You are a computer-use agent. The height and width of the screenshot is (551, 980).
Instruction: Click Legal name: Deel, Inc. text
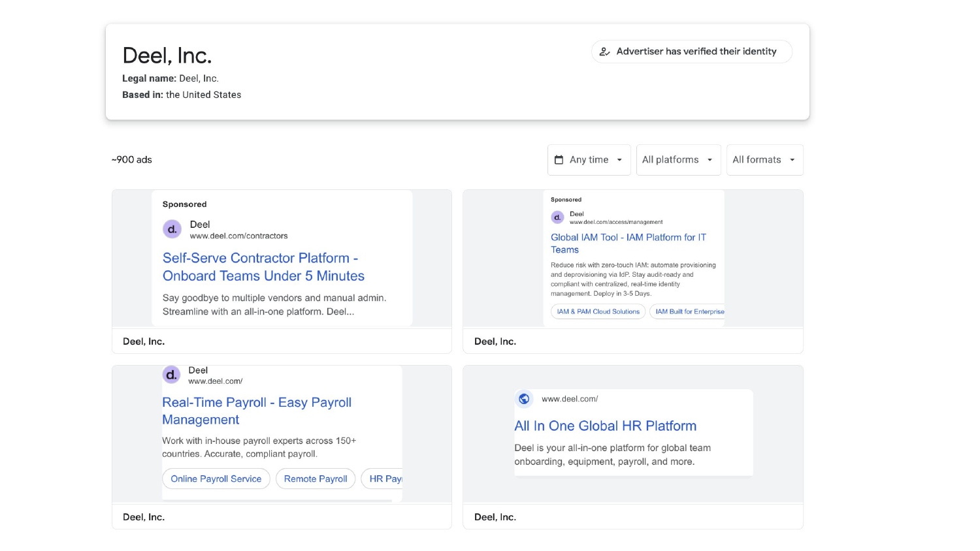(x=171, y=78)
